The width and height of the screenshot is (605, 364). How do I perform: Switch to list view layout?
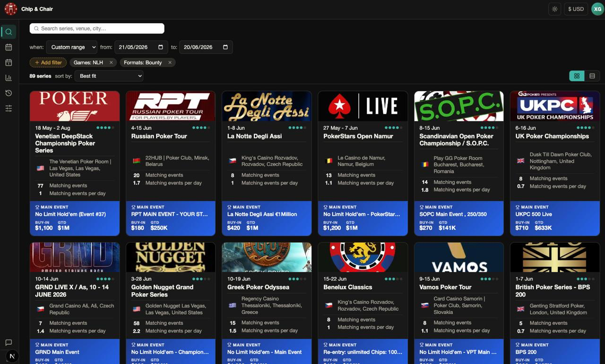tap(592, 76)
